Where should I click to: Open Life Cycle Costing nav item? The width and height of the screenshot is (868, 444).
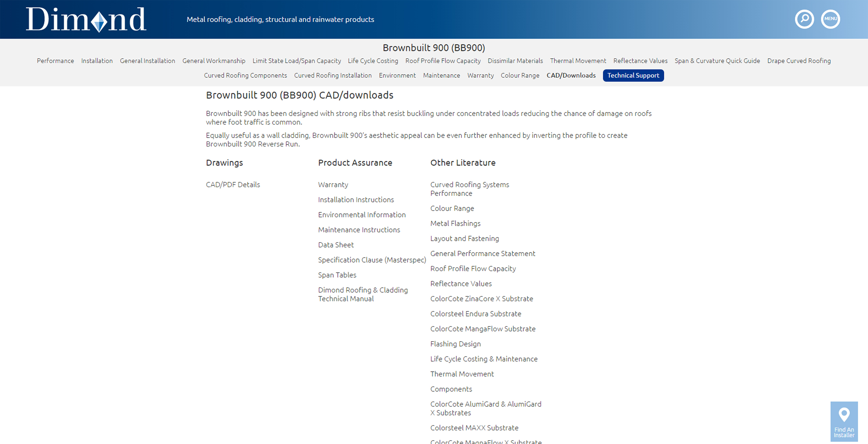(373, 61)
